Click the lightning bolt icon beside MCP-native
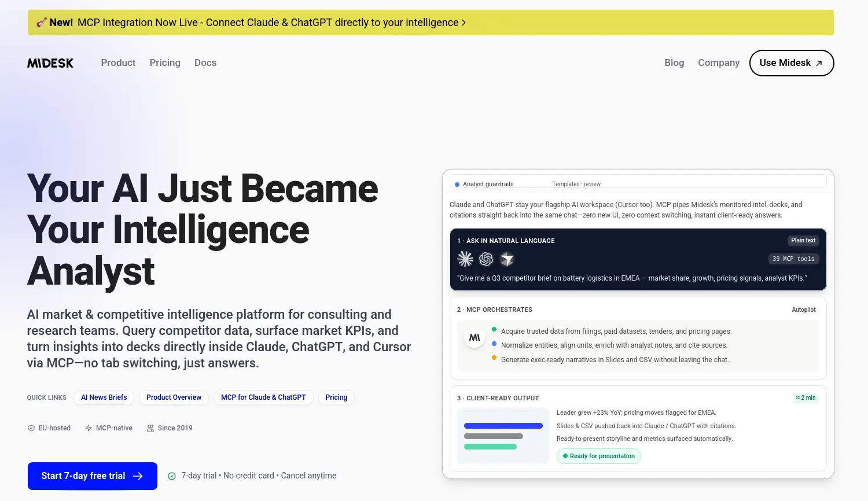This screenshot has height=501, width=868. coord(89,428)
